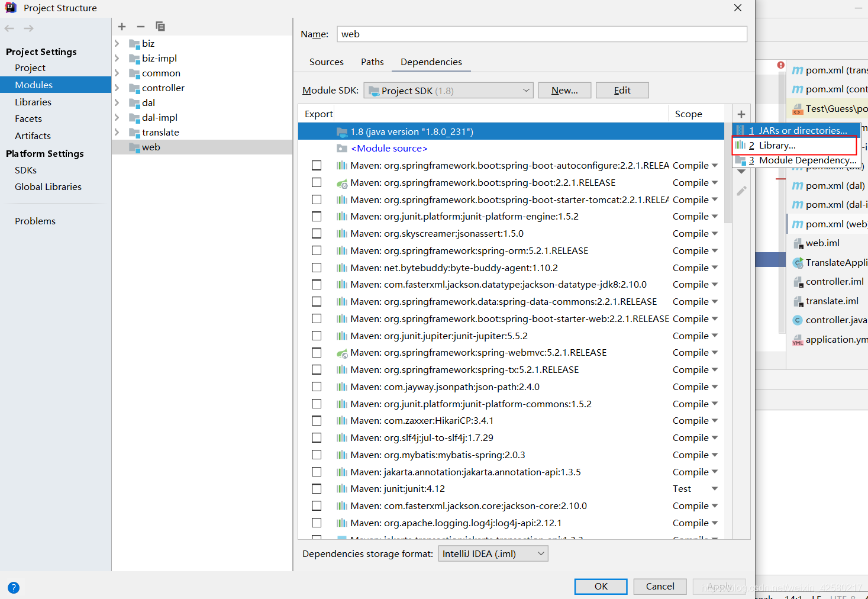Image resolution: width=868 pixels, height=599 pixels.
Task: Click the back navigation arrow
Action: coord(9,28)
